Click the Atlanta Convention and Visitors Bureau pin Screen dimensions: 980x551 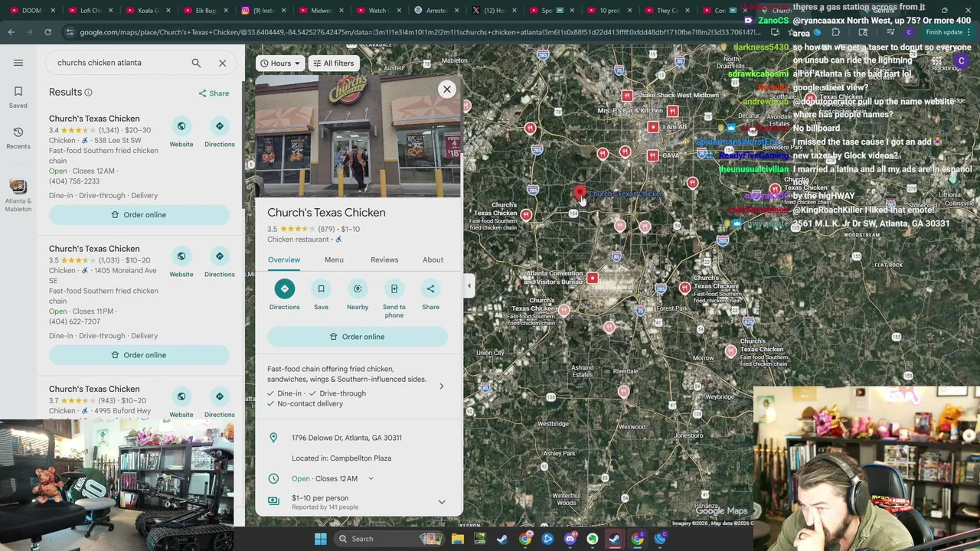pyautogui.click(x=592, y=279)
